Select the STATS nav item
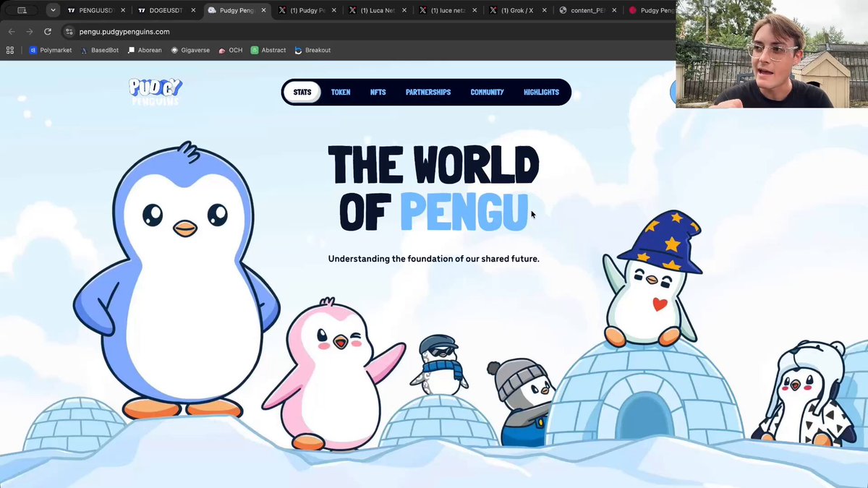Screen dimensions: 868x488 302,92
